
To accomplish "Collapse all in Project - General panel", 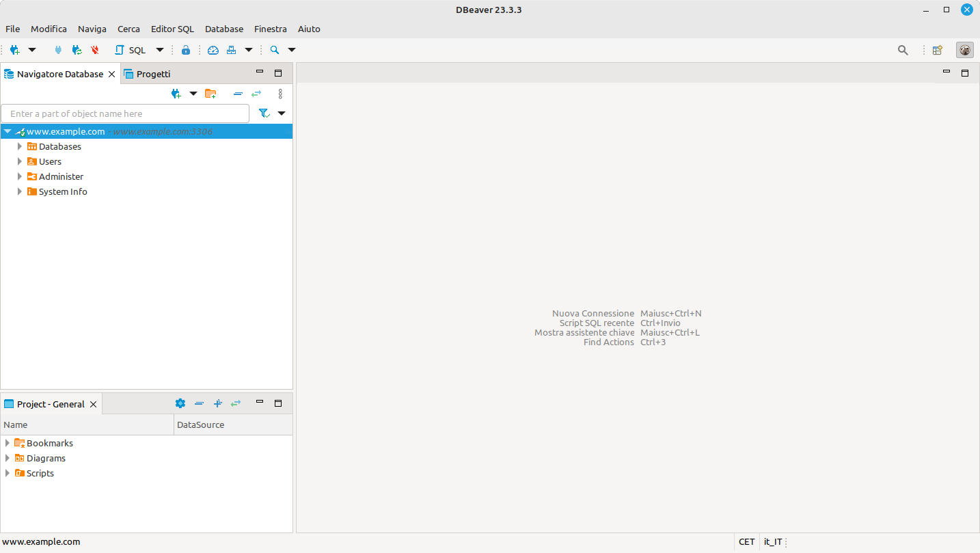I will coord(199,403).
